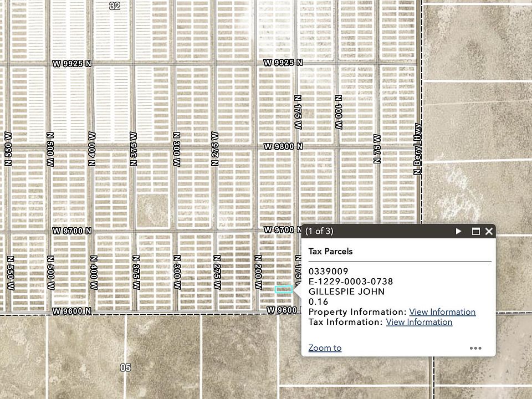
Task: Click N 100 W street label
Action: click(339, 112)
